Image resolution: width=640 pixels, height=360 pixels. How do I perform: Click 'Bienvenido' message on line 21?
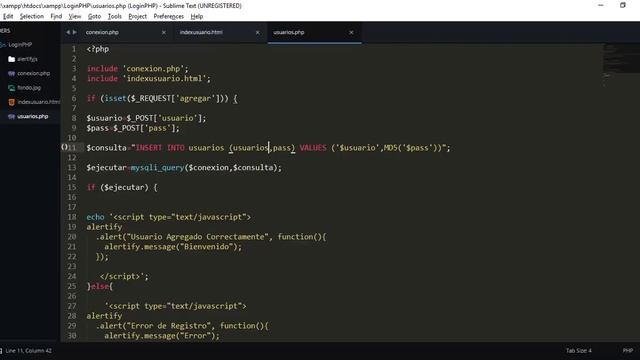point(208,247)
